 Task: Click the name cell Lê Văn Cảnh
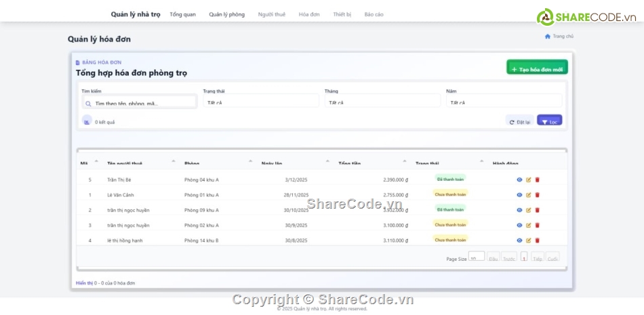tap(121, 195)
